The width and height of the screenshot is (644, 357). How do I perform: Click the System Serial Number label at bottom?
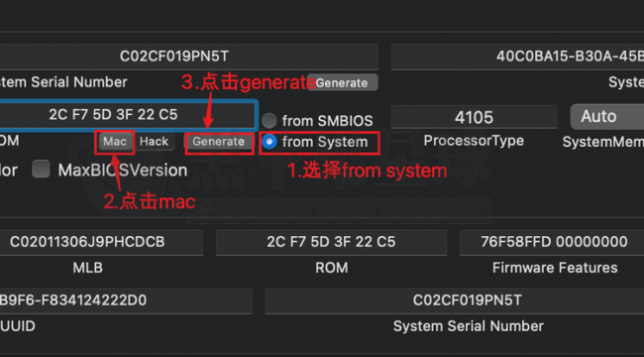point(469,326)
